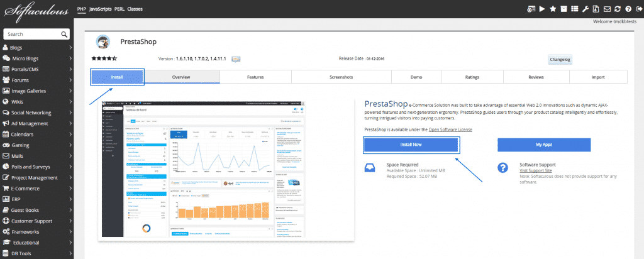Image resolution: width=644 pixels, height=259 pixels.
Task: Select PERL in the top menu
Action: (119, 9)
